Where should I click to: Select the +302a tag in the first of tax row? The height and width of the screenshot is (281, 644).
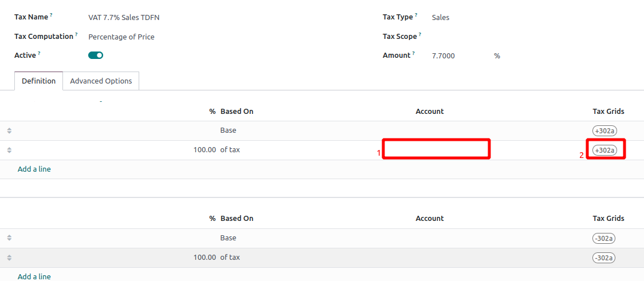pos(604,150)
